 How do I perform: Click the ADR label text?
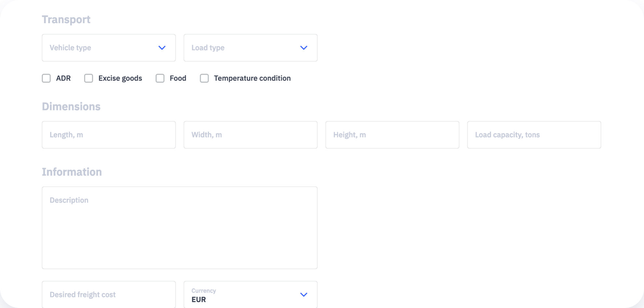coord(63,78)
